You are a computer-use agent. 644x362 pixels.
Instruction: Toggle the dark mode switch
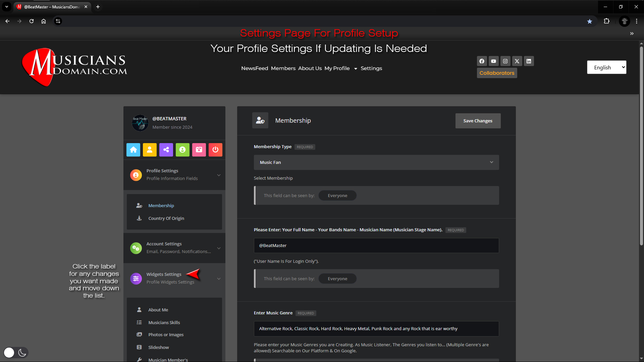[x=16, y=352]
